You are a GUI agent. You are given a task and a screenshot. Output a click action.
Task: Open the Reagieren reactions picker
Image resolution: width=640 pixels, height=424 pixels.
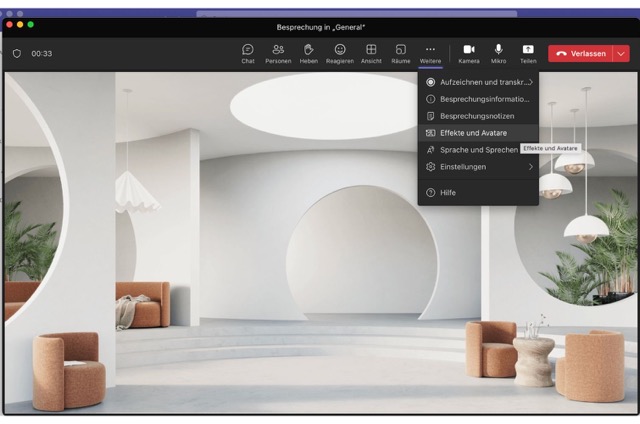tap(340, 54)
